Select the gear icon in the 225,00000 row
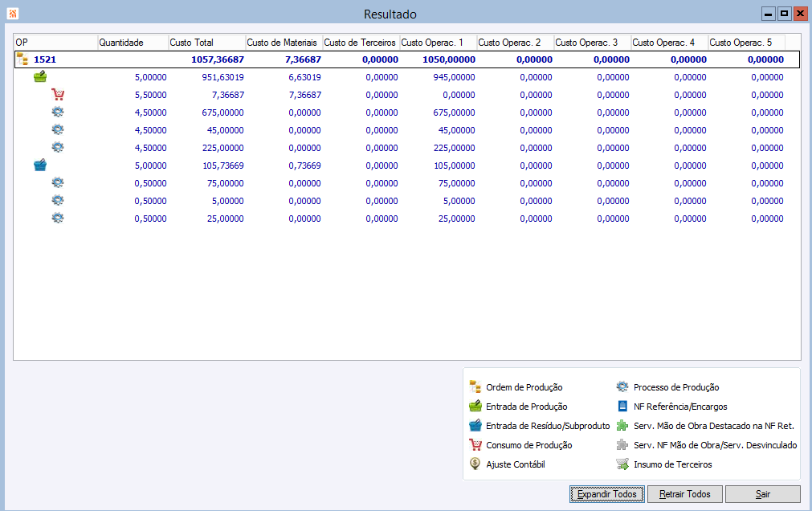Image resolution: width=812 pixels, height=511 pixels. [58, 147]
